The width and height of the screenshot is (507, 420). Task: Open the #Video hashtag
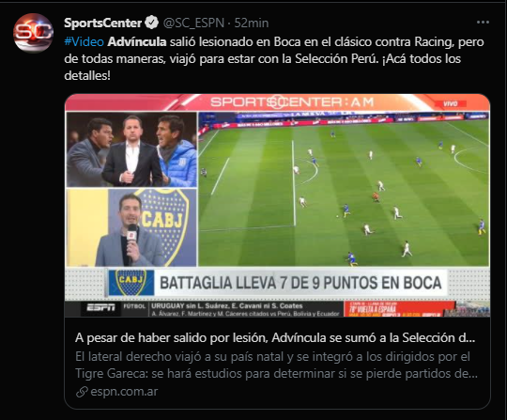tap(84, 41)
